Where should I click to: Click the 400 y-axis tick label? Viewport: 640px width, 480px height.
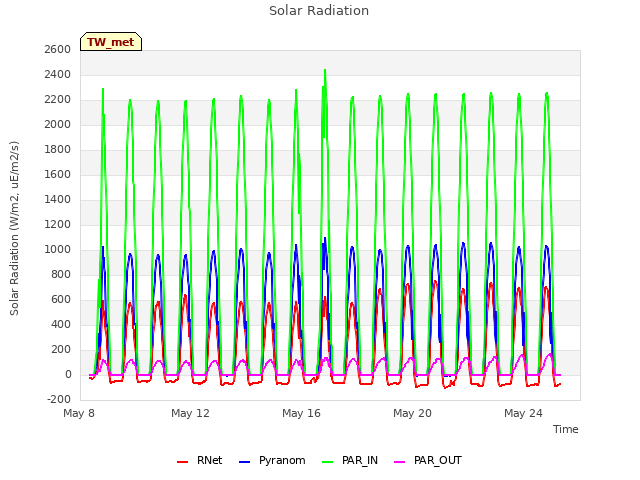click(61, 324)
